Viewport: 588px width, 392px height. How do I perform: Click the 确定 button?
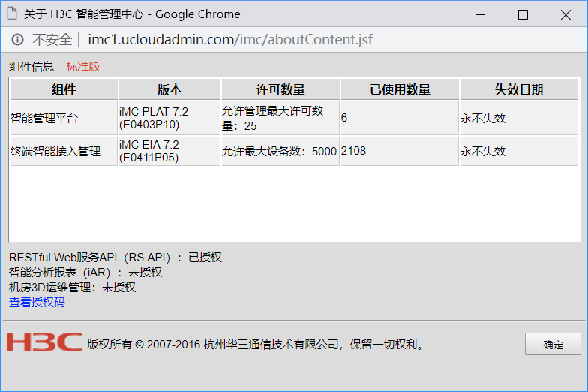553,344
